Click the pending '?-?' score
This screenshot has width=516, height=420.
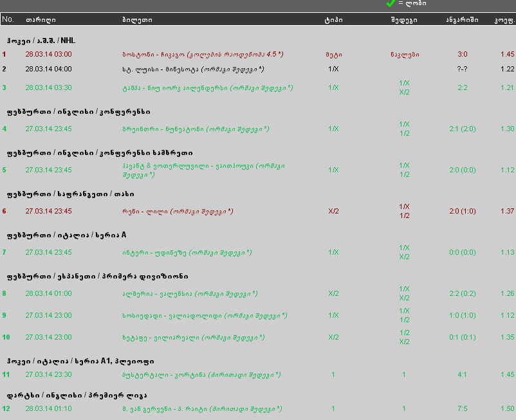(463, 69)
